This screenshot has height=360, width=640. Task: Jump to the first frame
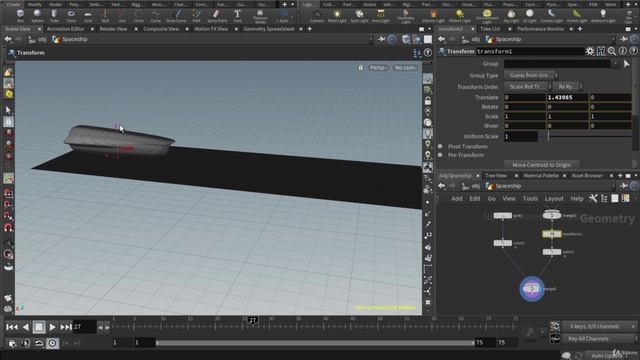(x=12, y=327)
